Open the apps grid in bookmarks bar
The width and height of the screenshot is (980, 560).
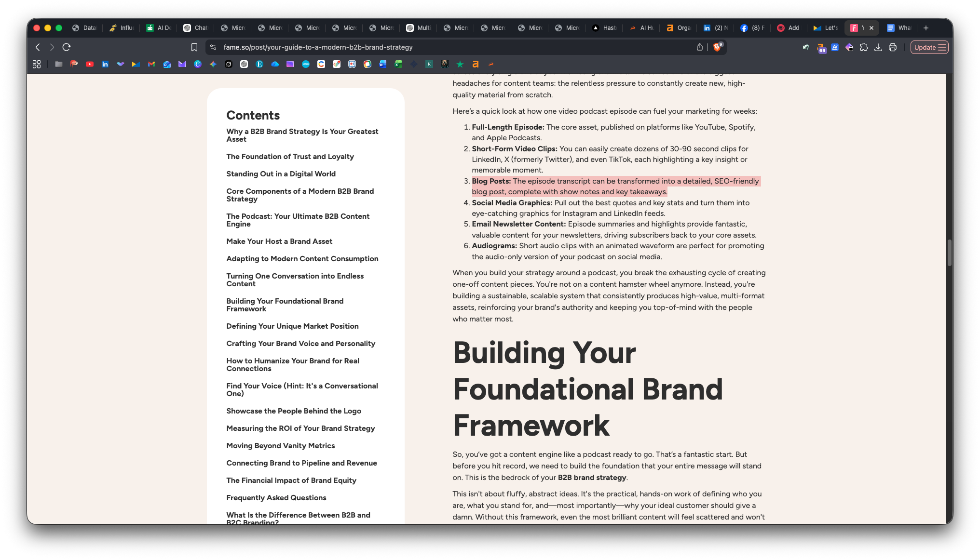pyautogui.click(x=37, y=64)
